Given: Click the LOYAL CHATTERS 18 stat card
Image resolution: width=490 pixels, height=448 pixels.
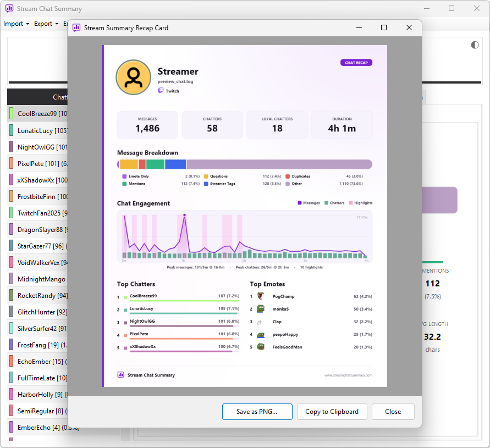Looking at the screenshot, I should (277, 125).
